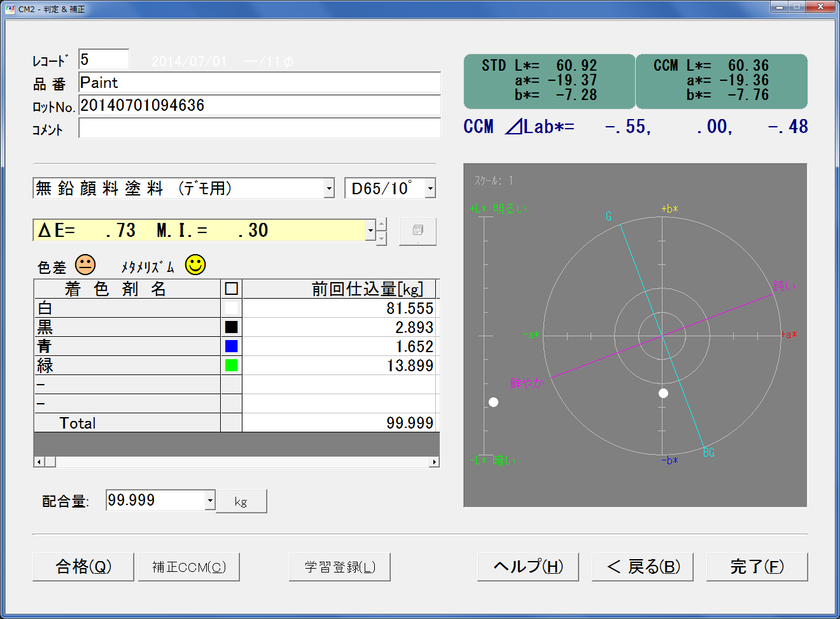
Task: Click the up arrow of ΔE spinner
Action: pos(382,224)
